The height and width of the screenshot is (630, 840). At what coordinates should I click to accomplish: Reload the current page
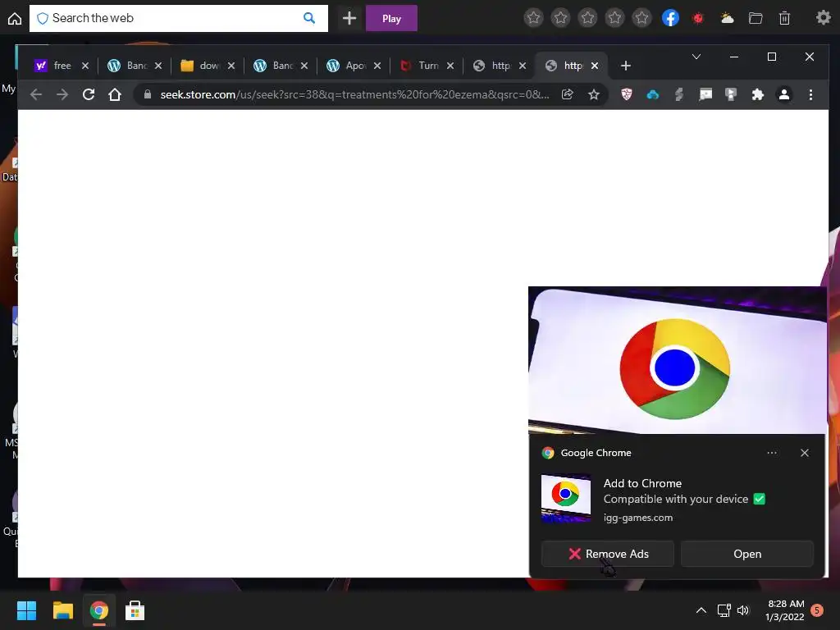pyautogui.click(x=89, y=95)
